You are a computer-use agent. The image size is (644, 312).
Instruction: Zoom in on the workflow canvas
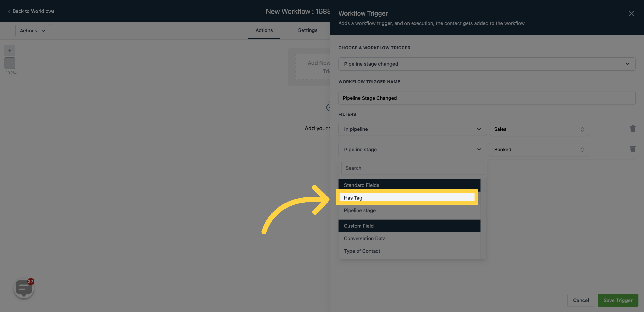pos(9,50)
